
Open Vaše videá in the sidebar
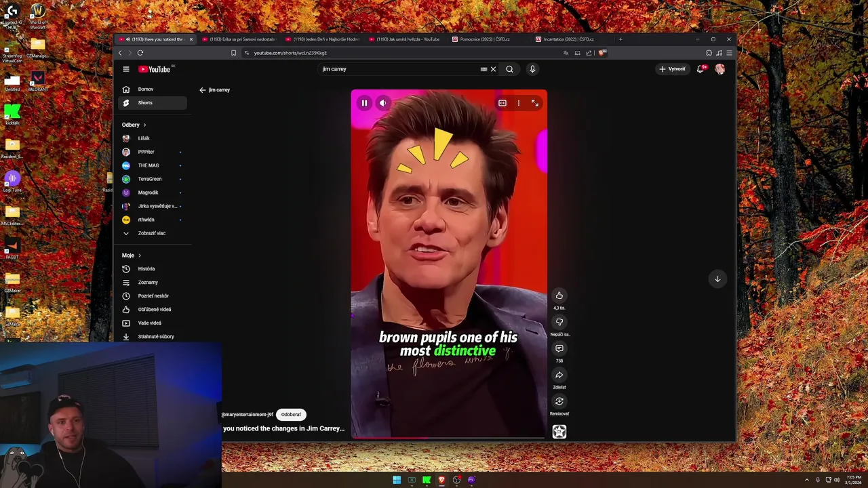pyautogui.click(x=153, y=323)
